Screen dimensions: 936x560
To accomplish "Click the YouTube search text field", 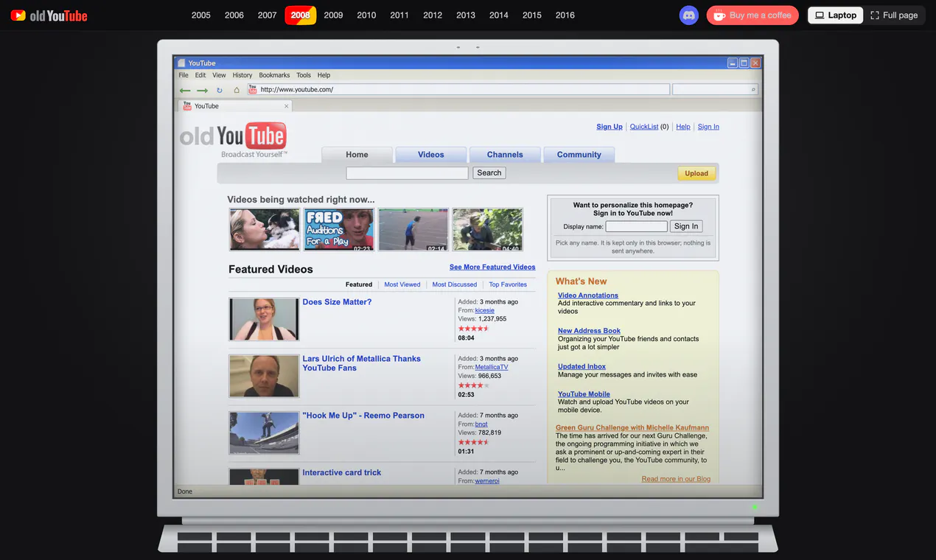I will [408, 173].
